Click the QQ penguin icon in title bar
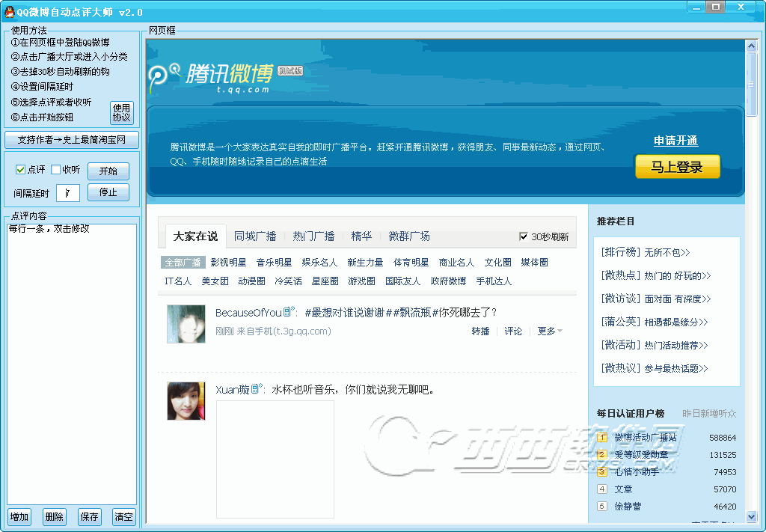766x532 pixels. pyautogui.click(x=9, y=12)
